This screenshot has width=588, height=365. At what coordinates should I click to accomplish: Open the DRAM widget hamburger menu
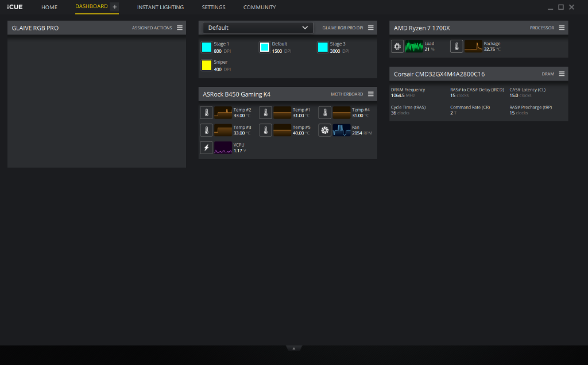[562, 74]
